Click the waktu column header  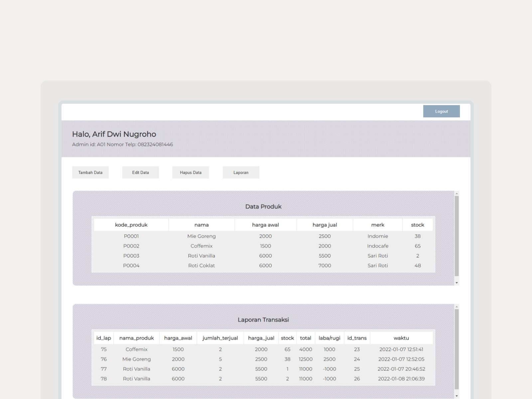click(401, 338)
